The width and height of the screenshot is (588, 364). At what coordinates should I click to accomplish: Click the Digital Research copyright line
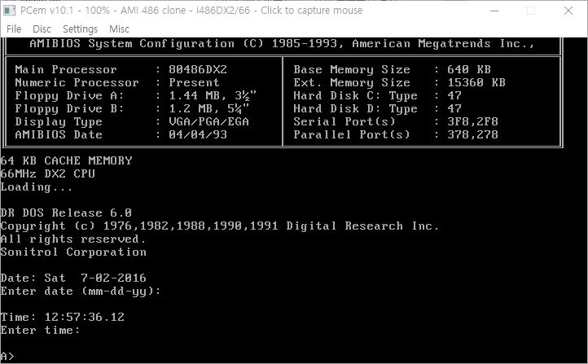pyautogui.click(x=219, y=226)
